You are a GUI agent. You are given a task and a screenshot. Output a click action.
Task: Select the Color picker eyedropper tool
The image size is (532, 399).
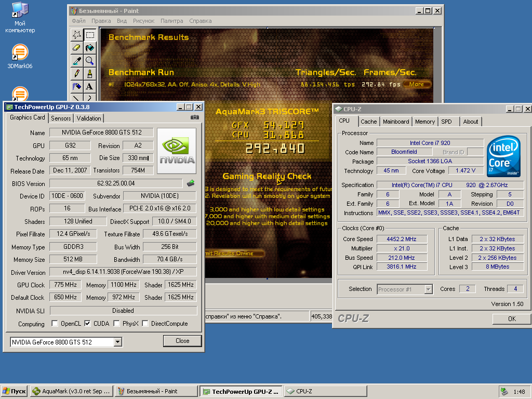click(77, 61)
